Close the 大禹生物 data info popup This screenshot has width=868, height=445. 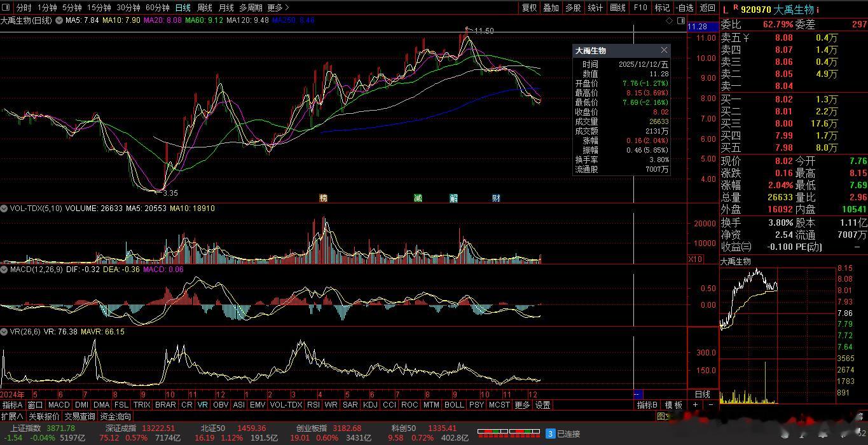(665, 50)
